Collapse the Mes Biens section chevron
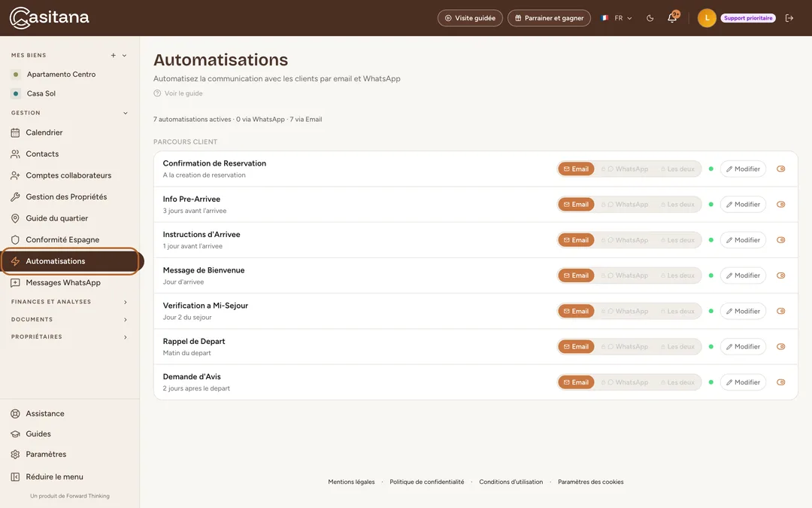Viewport: 812px width, 508px height. point(124,56)
